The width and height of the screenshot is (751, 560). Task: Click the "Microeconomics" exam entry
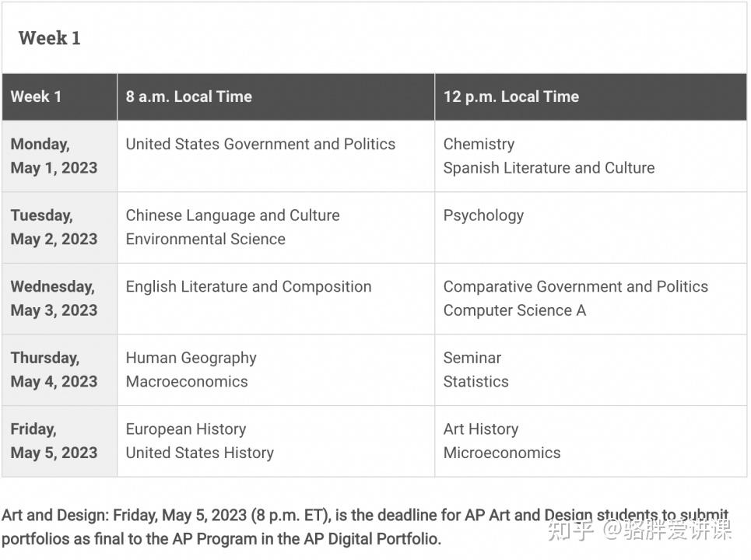click(x=502, y=453)
